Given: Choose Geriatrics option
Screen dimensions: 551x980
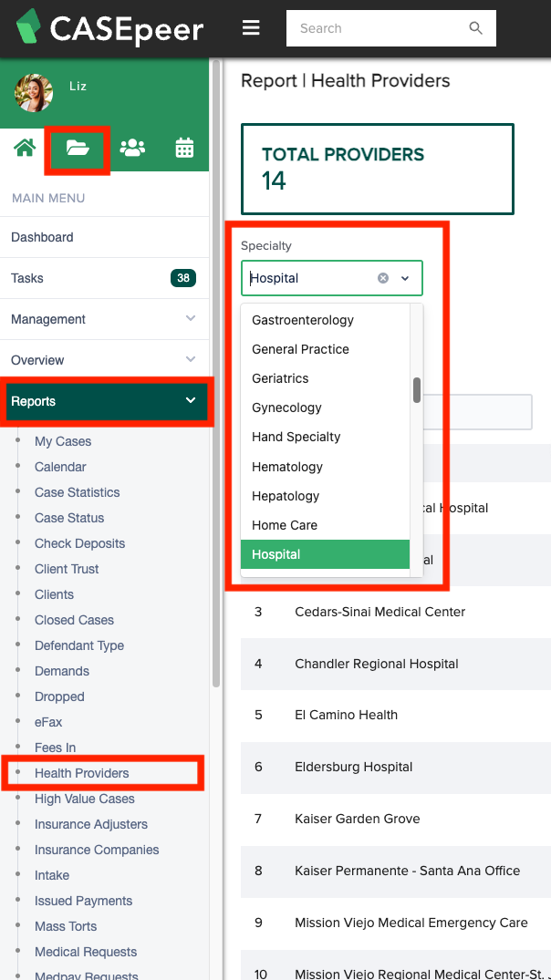Looking at the screenshot, I should click(326, 378).
